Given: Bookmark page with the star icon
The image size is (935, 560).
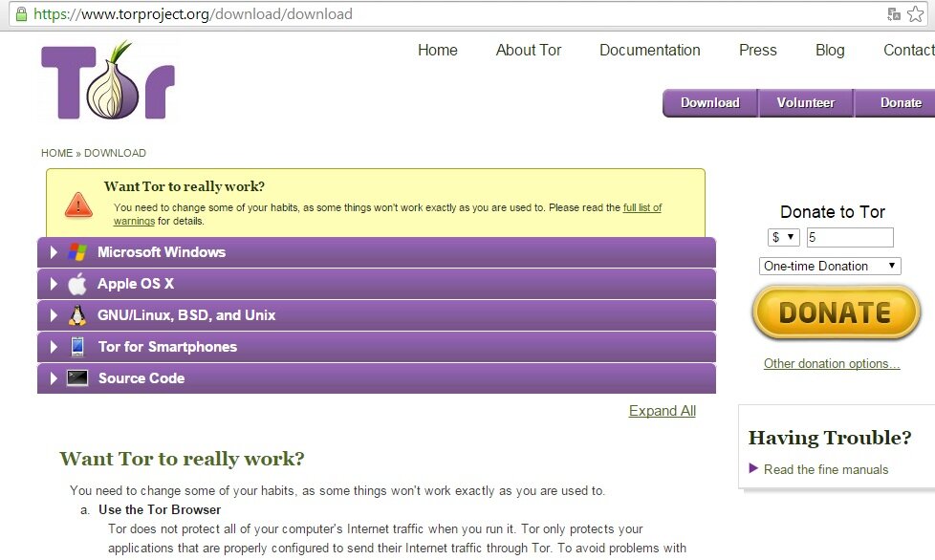Looking at the screenshot, I should tap(915, 13).
